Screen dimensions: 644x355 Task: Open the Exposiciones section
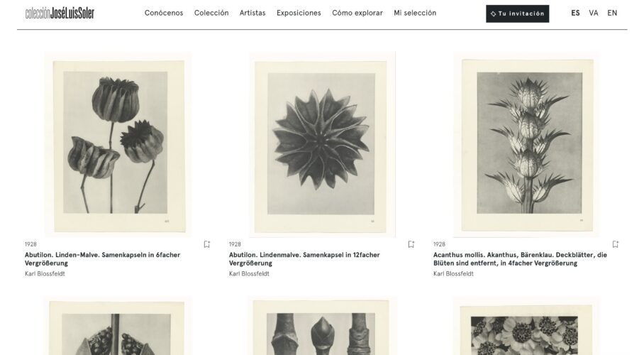[299, 13]
